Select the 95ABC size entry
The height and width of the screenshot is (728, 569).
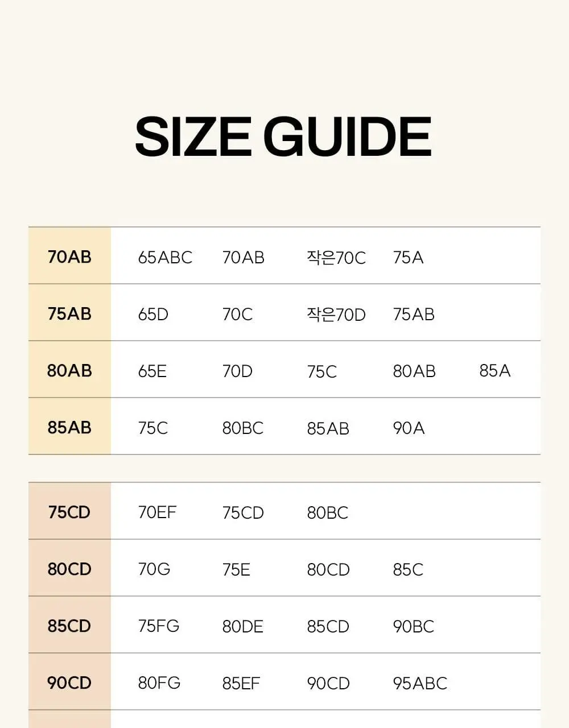click(x=420, y=683)
